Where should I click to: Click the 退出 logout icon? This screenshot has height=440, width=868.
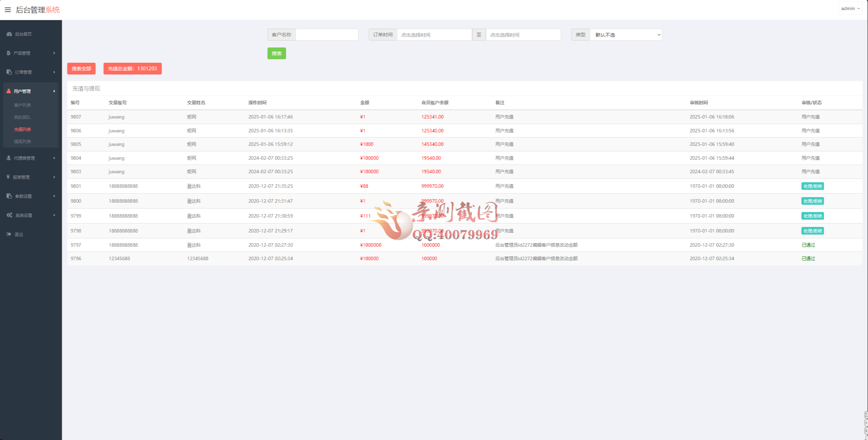[9, 234]
